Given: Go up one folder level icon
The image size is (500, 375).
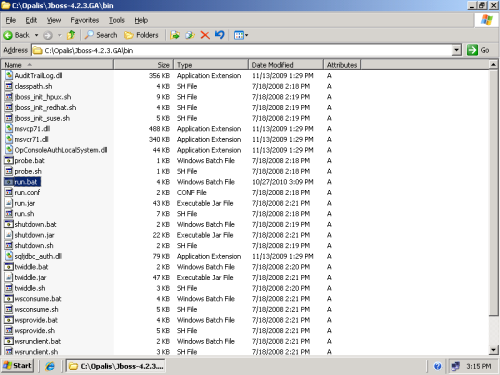Looking at the screenshot, I should tap(71, 35).
